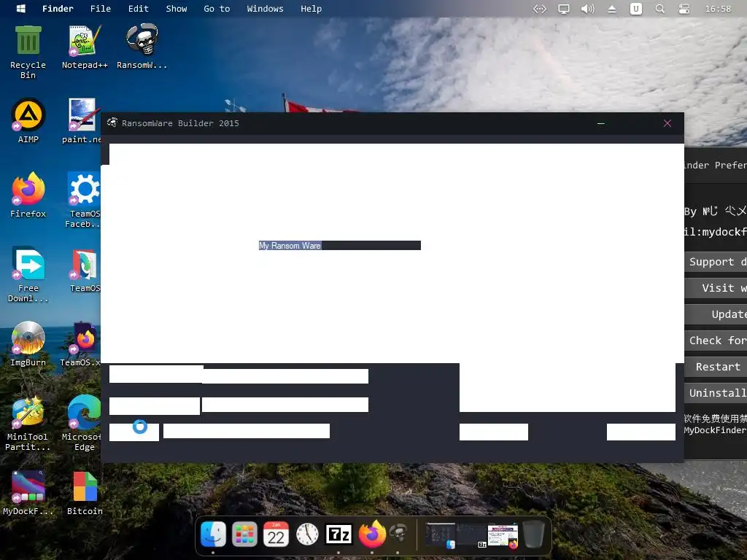Open the Bitcoin desktop icon
747x560 pixels.
click(x=85, y=493)
